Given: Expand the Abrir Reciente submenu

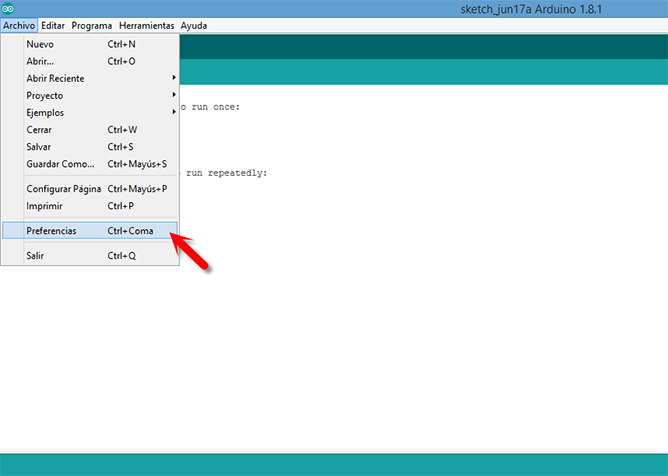Looking at the screenshot, I should pyautogui.click(x=90, y=78).
